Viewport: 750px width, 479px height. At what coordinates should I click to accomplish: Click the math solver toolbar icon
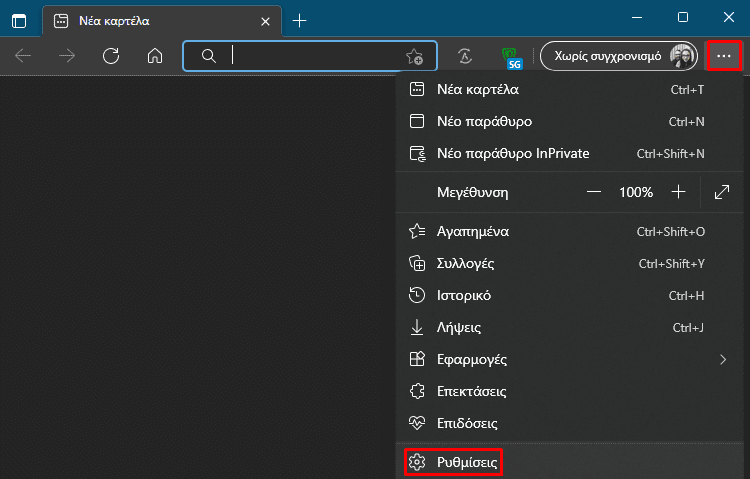[x=465, y=56]
